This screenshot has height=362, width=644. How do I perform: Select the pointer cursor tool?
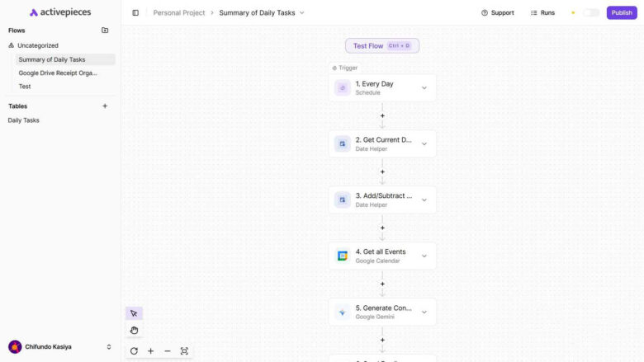[x=134, y=313]
